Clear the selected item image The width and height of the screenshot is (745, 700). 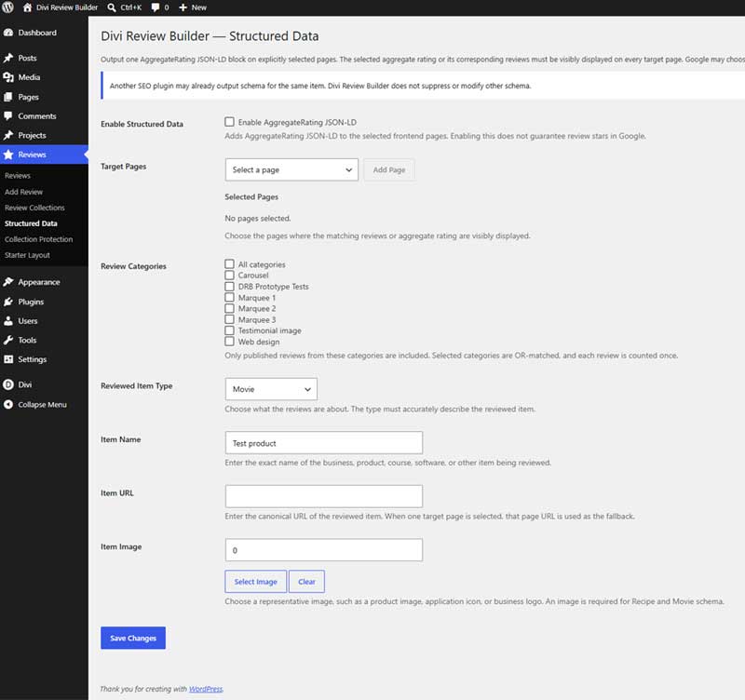306,582
